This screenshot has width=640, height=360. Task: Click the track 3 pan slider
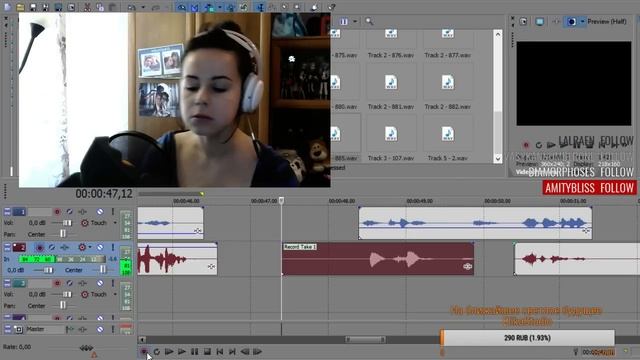click(x=63, y=305)
